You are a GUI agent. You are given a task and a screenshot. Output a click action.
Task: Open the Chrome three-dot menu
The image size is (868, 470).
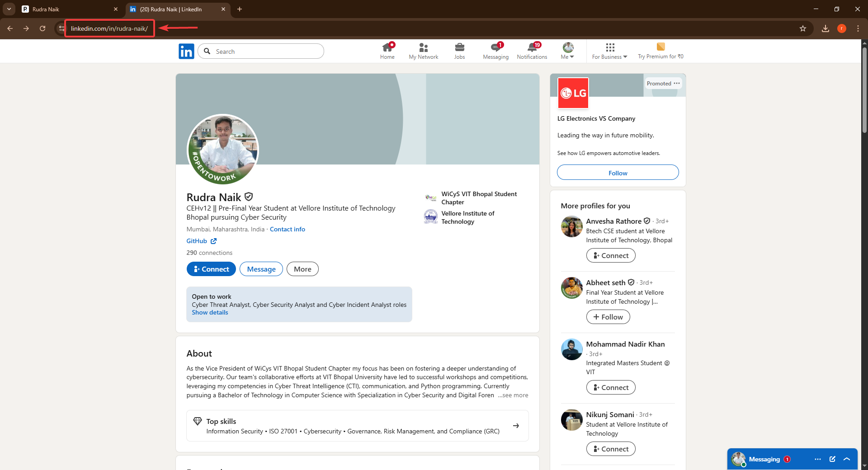click(858, 28)
